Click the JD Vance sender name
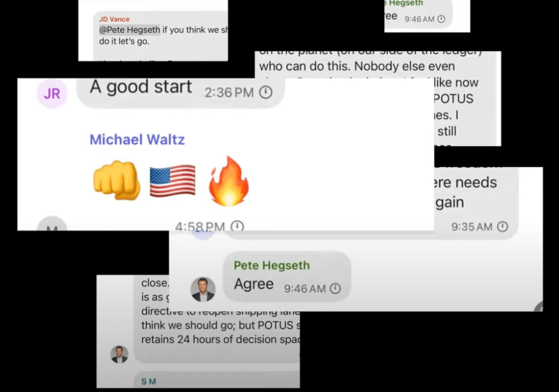Viewport: 559px width, 392px height. pyautogui.click(x=114, y=19)
